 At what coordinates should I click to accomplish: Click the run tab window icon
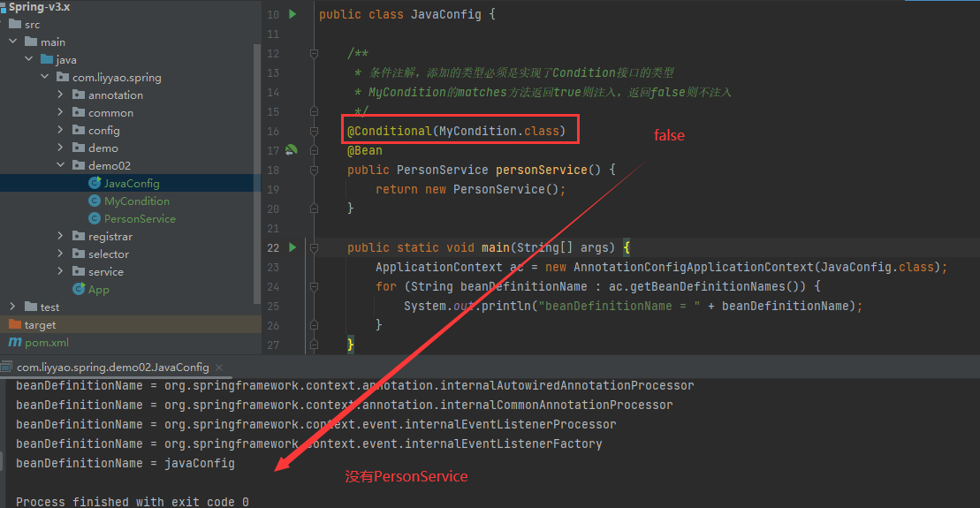coord(6,367)
